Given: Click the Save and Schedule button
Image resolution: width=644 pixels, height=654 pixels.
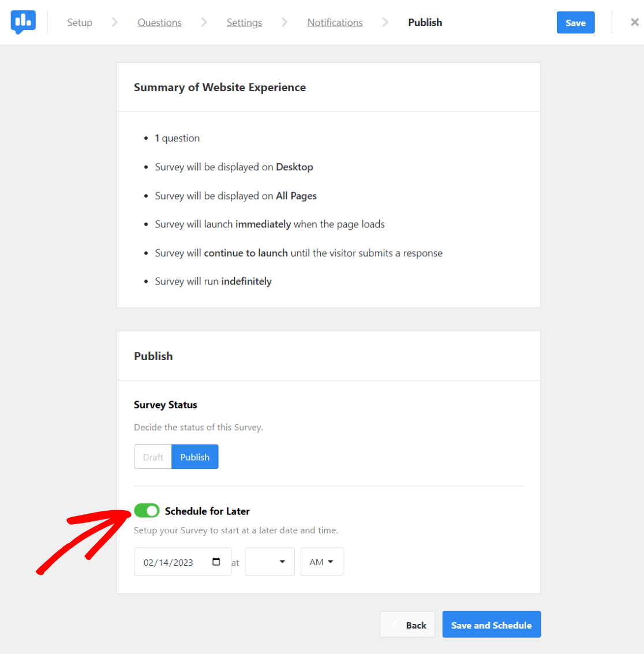Looking at the screenshot, I should coord(491,625).
